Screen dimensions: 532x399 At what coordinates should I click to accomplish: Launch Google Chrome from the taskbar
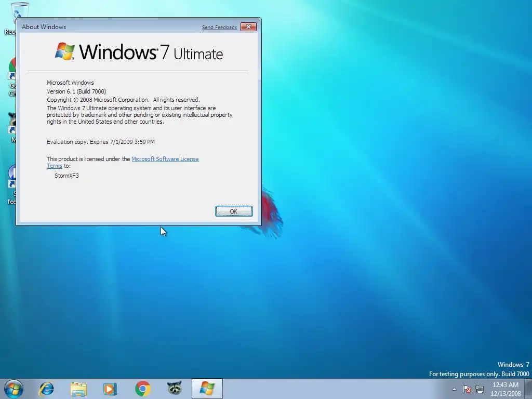pos(142,389)
